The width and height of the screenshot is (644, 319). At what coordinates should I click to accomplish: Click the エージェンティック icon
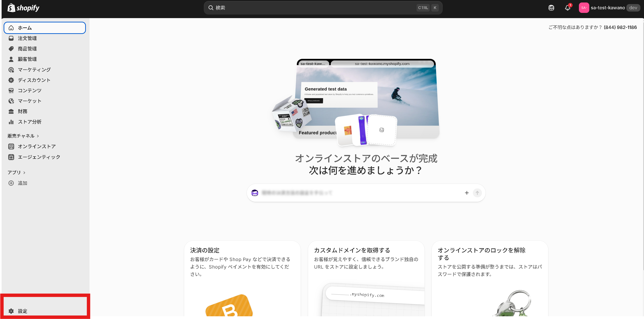click(x=11, y=157)
